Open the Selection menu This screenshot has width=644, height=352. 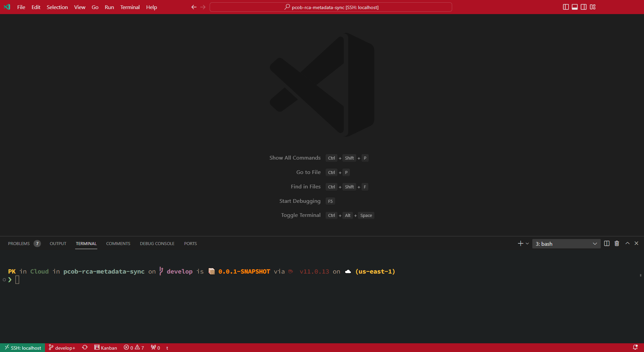pyautogui.click(x=57, y=7)
